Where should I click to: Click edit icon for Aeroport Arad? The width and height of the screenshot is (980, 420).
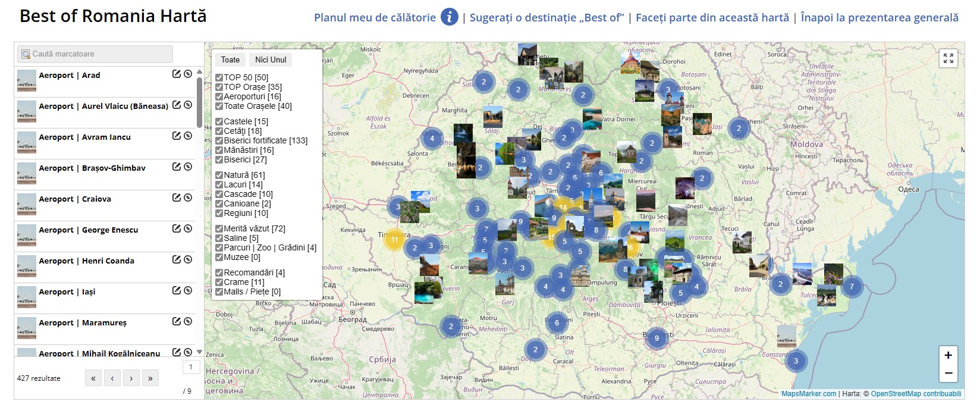tap(177, 74)
